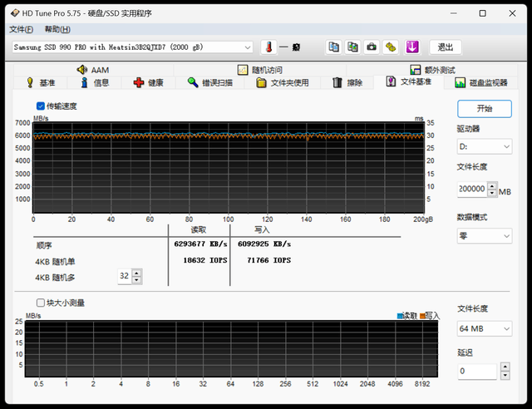Click the thermometer temperature icon

[x=268, y=47]
